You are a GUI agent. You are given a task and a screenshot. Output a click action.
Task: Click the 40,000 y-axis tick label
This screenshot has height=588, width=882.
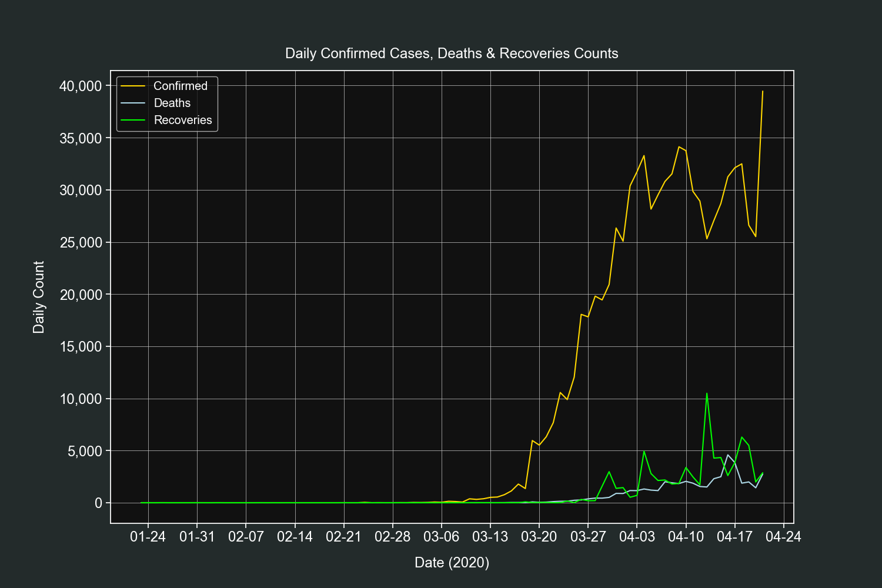[x=81, y=86]
